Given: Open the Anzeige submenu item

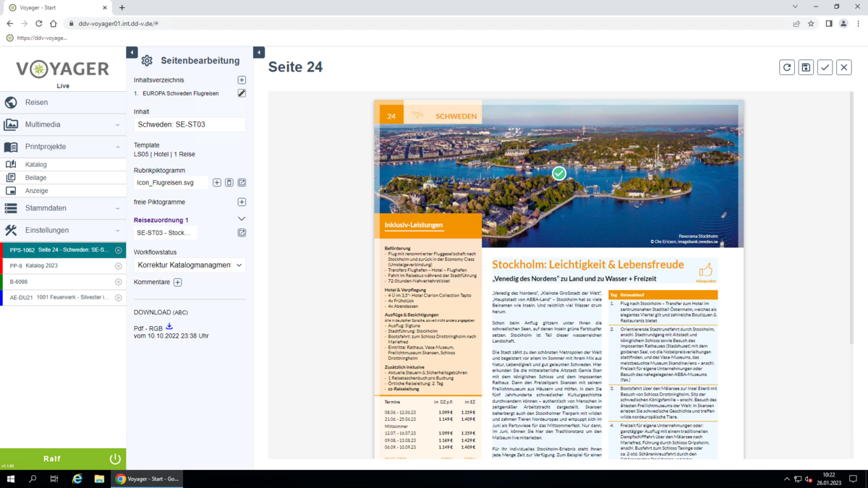Looking at the screenshot, I should 63,191.
